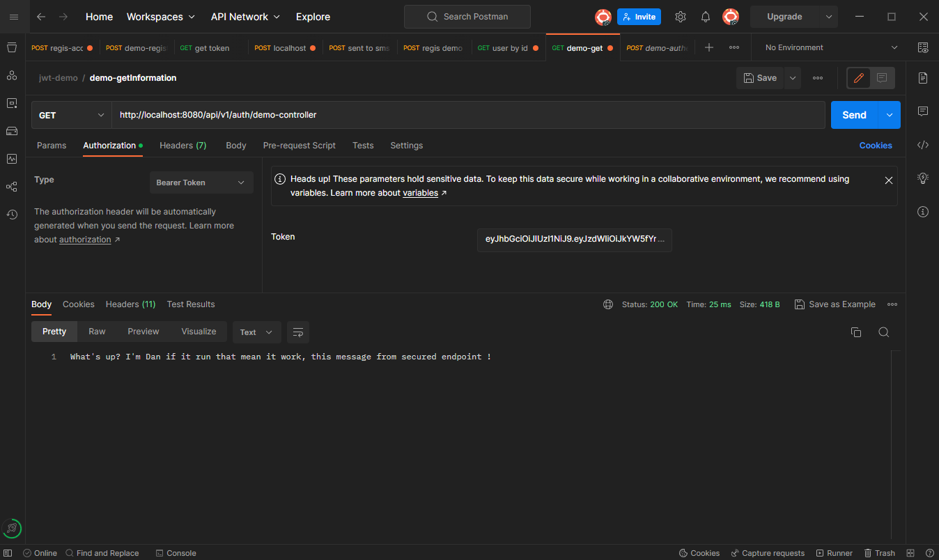Open the Postman Console from the status bar

tap(176, 552)
